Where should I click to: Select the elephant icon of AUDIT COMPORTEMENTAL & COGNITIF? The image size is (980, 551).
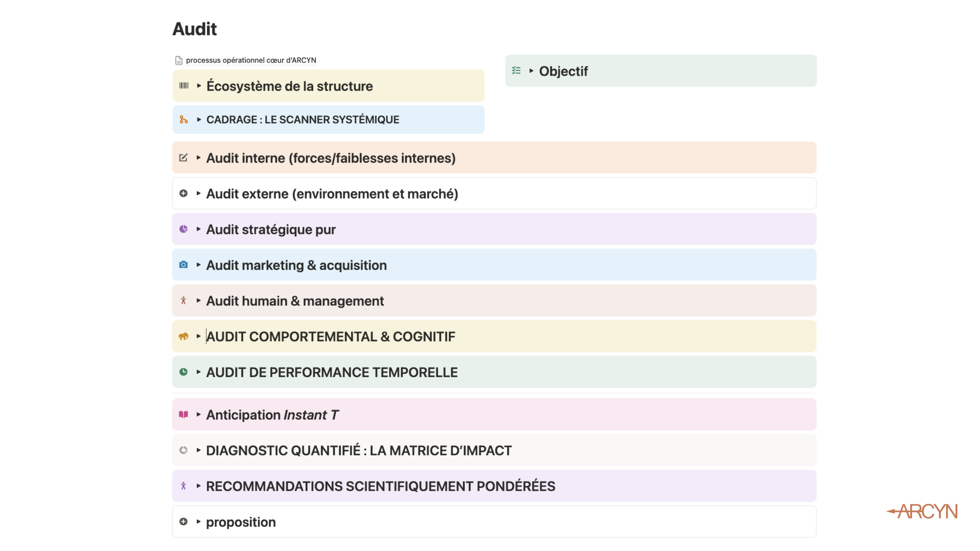coord(184,336)
